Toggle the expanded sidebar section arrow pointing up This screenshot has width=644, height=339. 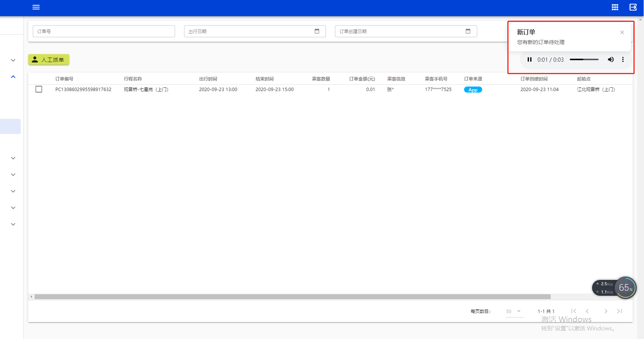coord(13,76)
